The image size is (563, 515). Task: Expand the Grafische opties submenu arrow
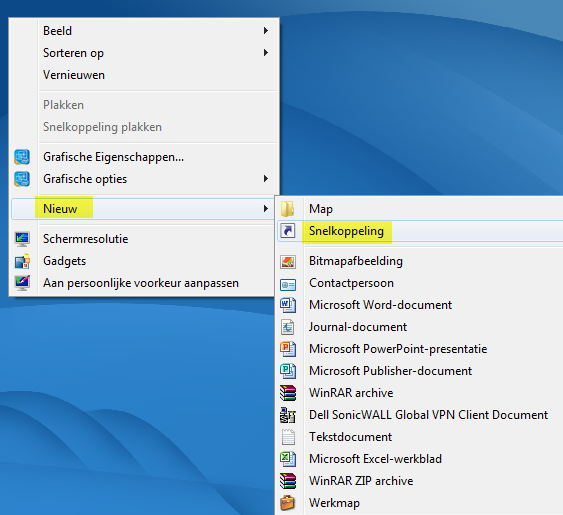(266, 178)
